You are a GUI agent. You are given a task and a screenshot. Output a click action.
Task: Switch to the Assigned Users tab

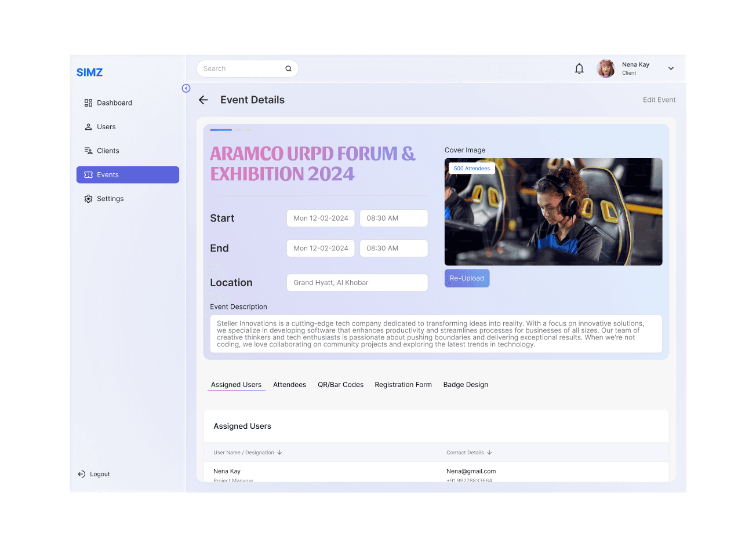[236, 385]
